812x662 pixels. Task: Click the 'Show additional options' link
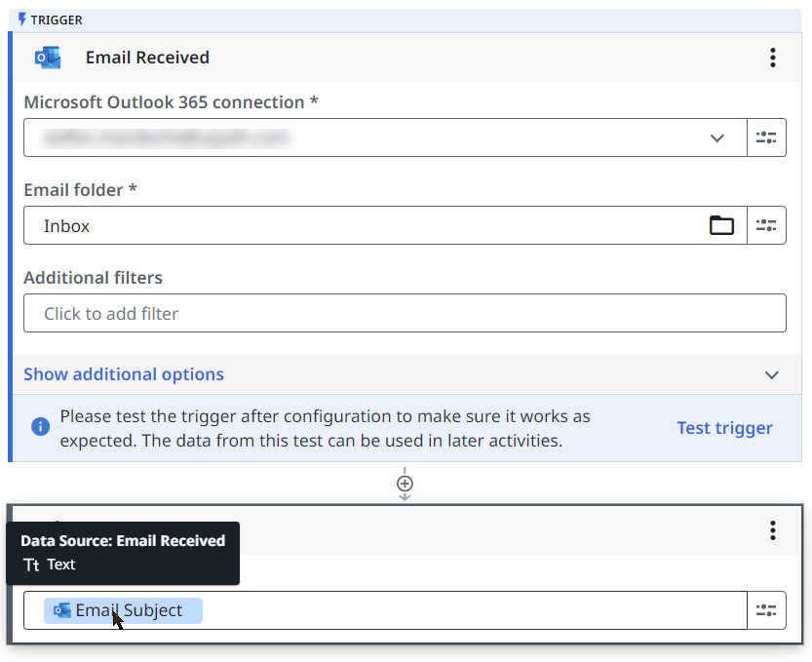click(x=124, y=374)
